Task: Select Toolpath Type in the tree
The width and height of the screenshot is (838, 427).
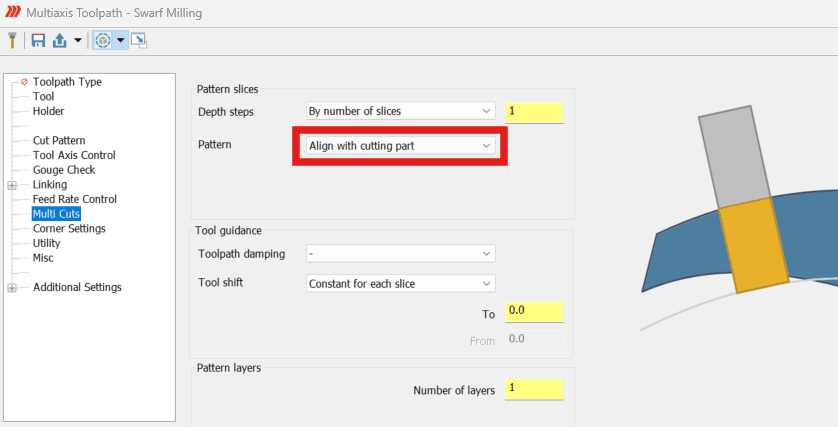Action: (67, 82)
